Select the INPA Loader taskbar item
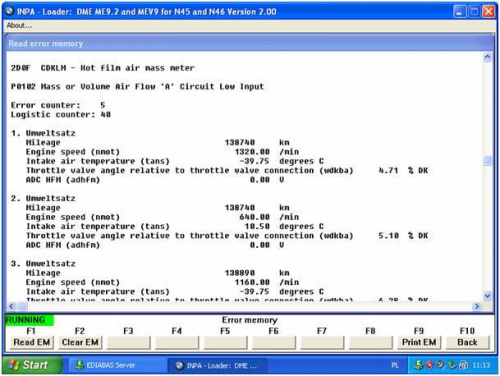This screenshot has width=500, height=376. point(217,366)
